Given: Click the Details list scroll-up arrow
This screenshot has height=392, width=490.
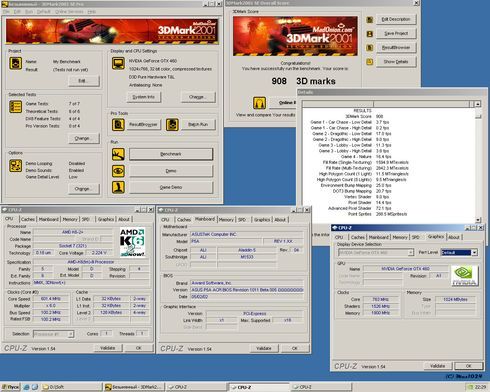Looking at the screenshot, I should click(478, 104).
